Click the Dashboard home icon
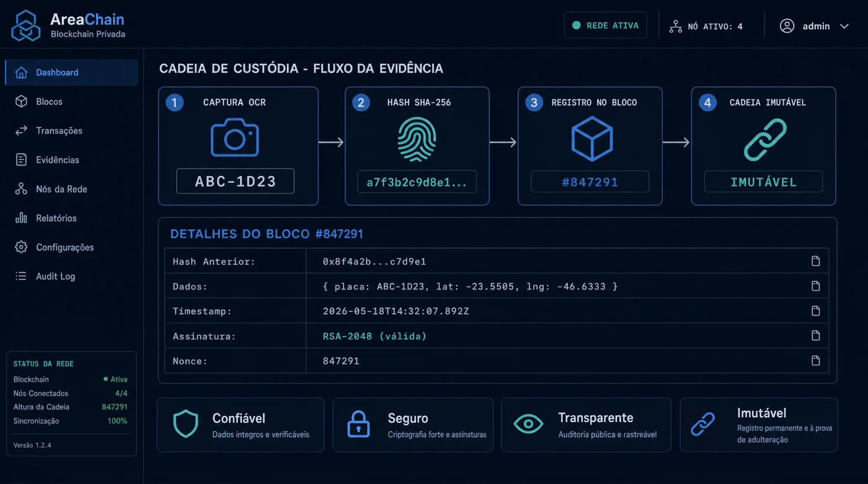Image resolution: width=868 pixels, height=484 pixels. click(x=21, y=73)
